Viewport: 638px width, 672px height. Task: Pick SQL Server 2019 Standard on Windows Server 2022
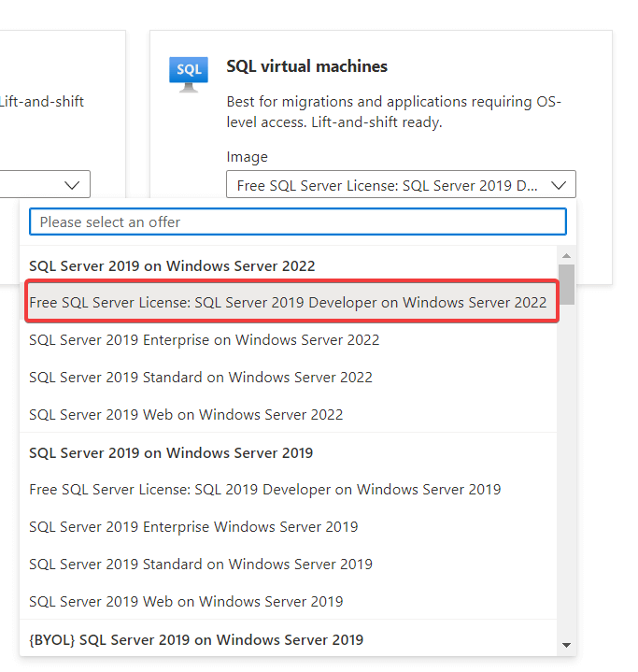pyautogui.click(x=200, y=378)
